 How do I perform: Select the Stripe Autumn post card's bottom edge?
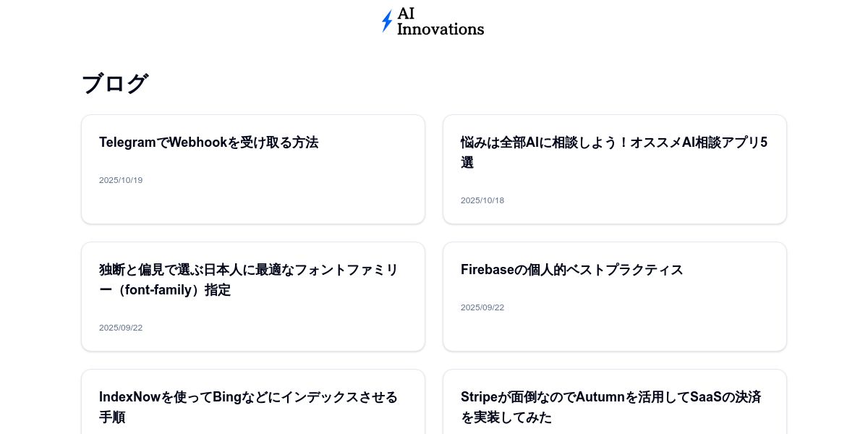(x=615, y=432)
